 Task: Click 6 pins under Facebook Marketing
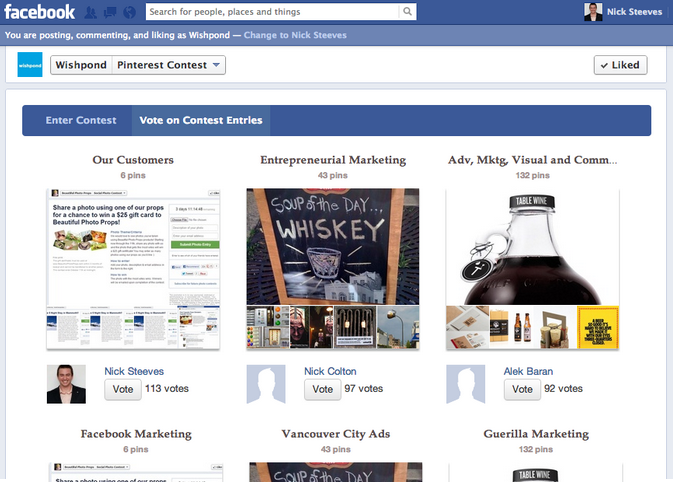[x=136, y=449]
